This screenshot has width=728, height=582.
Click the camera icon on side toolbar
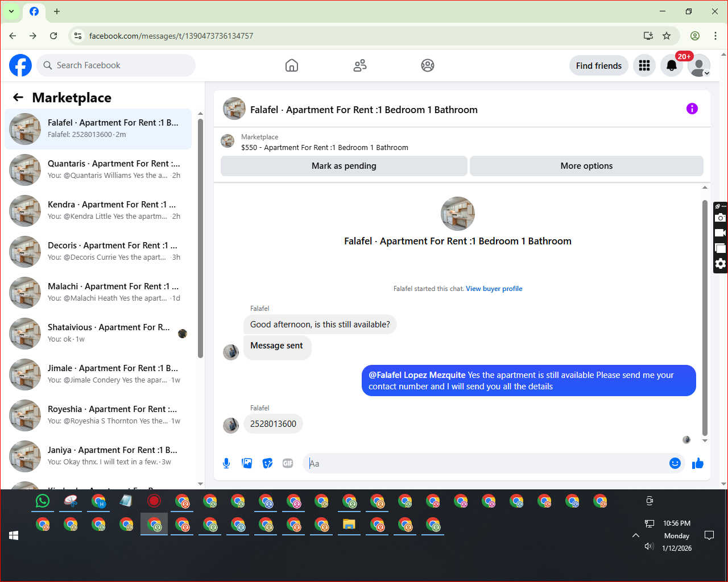[x=721, y=218]
